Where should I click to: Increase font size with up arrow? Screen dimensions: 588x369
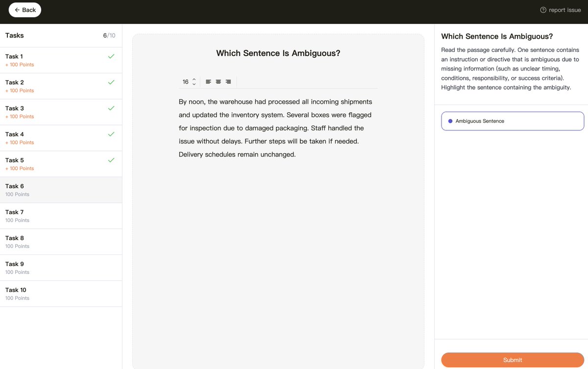[x=194, y=79]
